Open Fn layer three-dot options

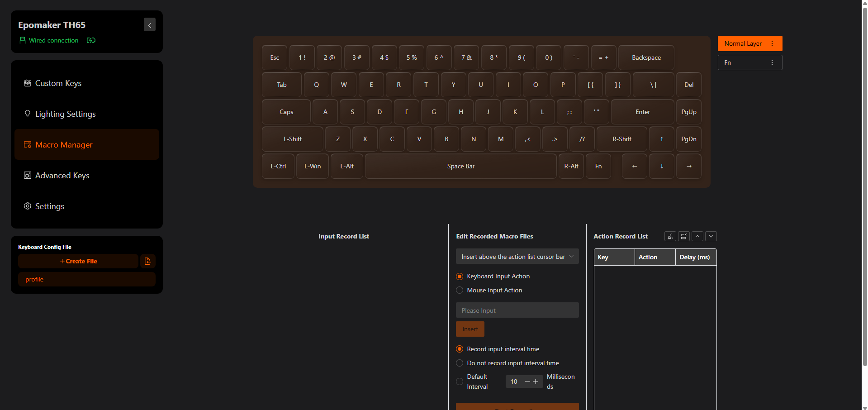[x=772, y=62]
